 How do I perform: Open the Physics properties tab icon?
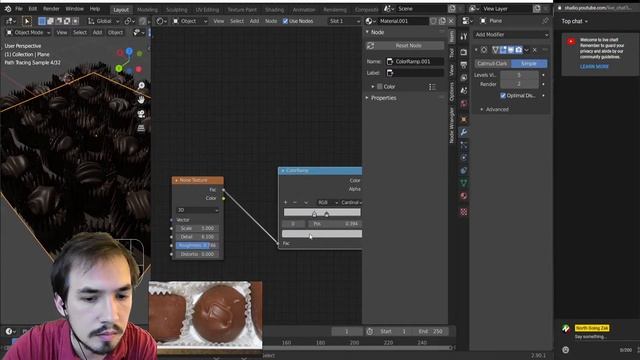click(x=464, y=158)
